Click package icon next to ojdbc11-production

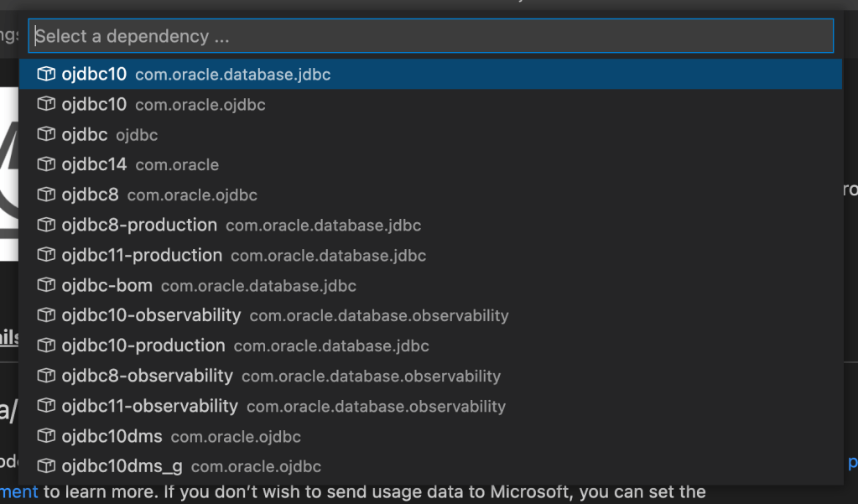(46, 256)
